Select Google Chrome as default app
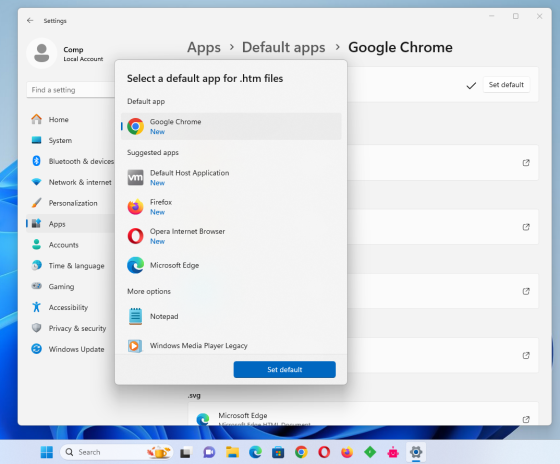The width and height of the screenshot is (560, 464). [x=231, y=126]
